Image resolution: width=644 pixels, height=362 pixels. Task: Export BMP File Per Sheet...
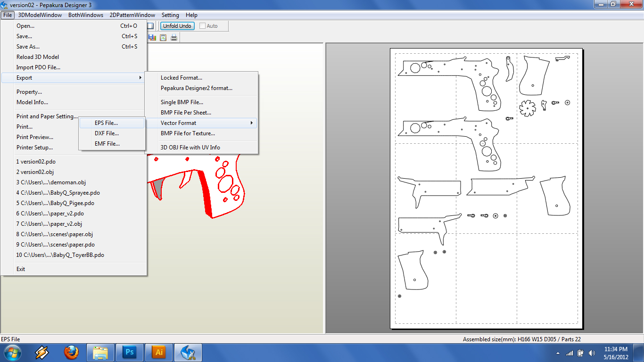[x=201, y=113]
